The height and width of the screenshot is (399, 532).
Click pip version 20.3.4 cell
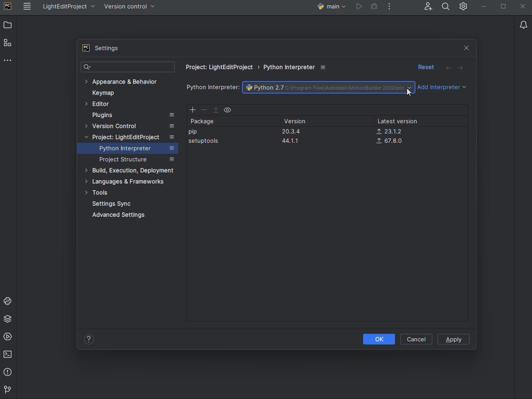point(291,132)
